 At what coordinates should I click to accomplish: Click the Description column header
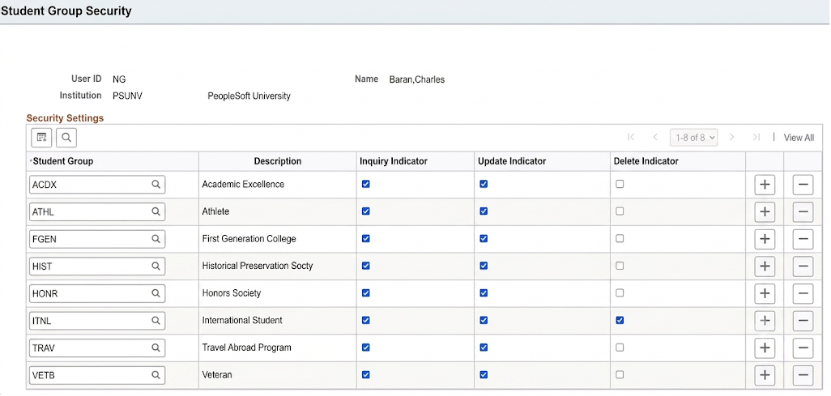pyautogui.click(x=278, y=161)
